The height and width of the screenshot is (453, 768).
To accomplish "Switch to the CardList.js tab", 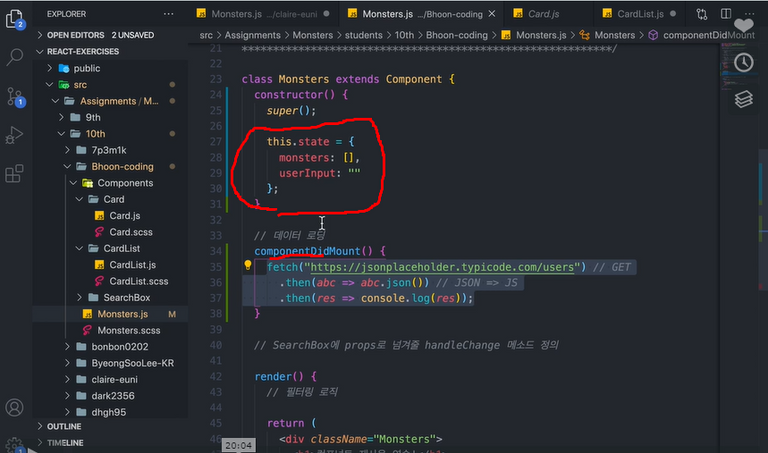I will [640, 14].
